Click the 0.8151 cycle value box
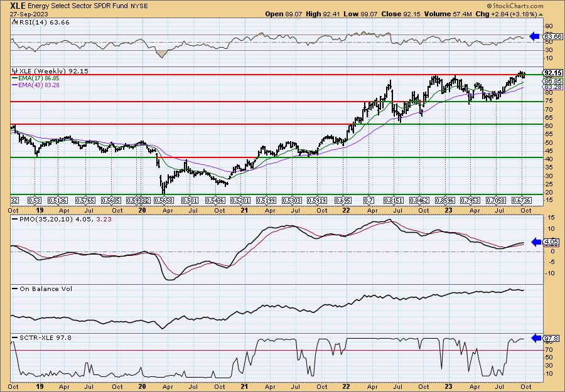Image resolution: width=565 pixels, height=392 pixels. [x=394, y=200]
